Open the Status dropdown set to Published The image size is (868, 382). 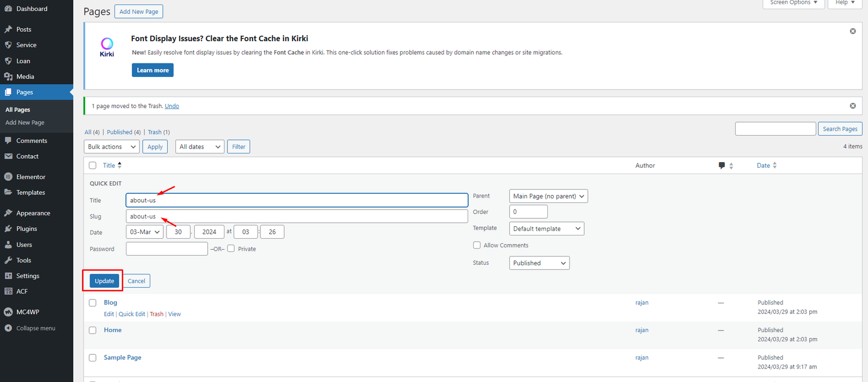pyautogui.click(x=539, y=263)
